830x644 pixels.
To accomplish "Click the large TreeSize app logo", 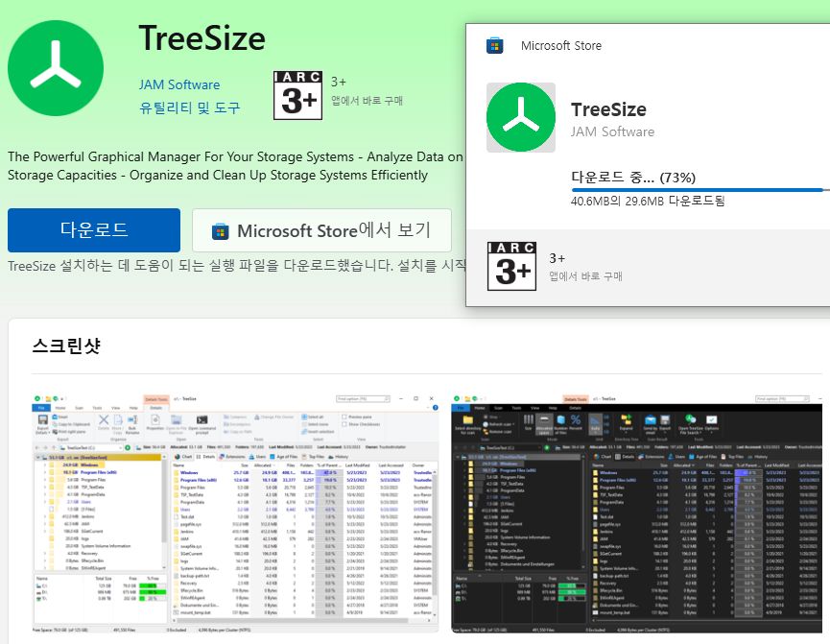I will point(56,68).
